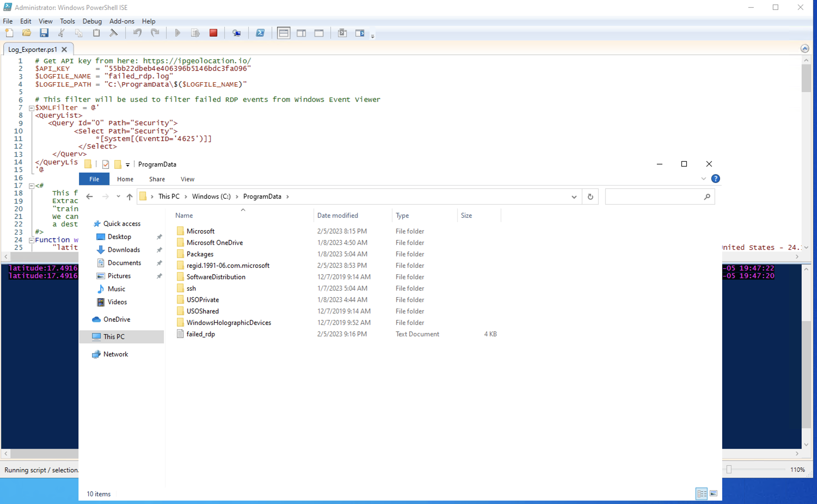Image resolution: width=817 pixels, height=504 pixels.
Task: Click the Copy toolbar icon
Action: coord(79,33)
